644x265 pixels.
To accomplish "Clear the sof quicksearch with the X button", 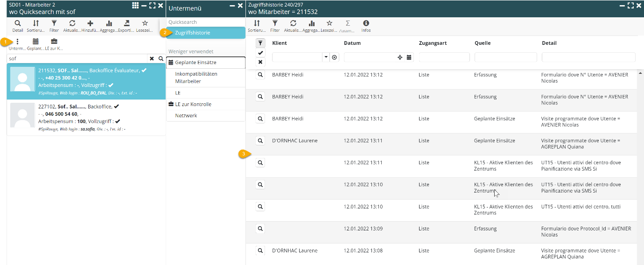I will (x=152, y=59).
